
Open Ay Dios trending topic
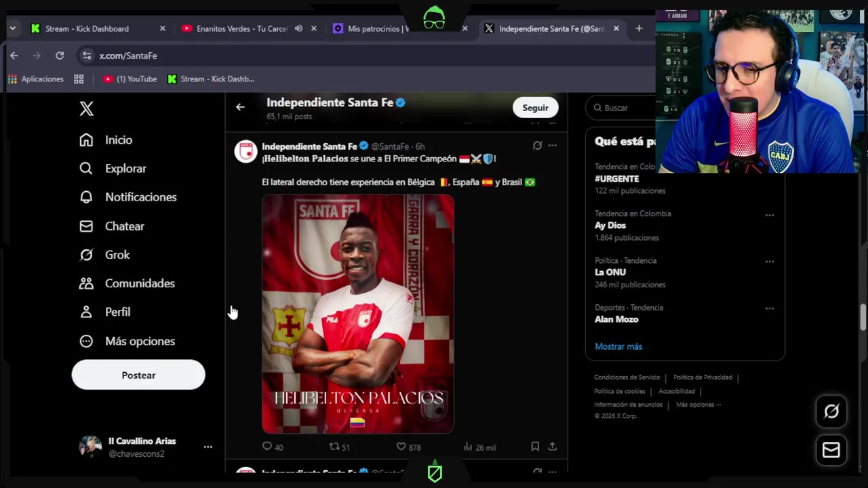point(610,225)
